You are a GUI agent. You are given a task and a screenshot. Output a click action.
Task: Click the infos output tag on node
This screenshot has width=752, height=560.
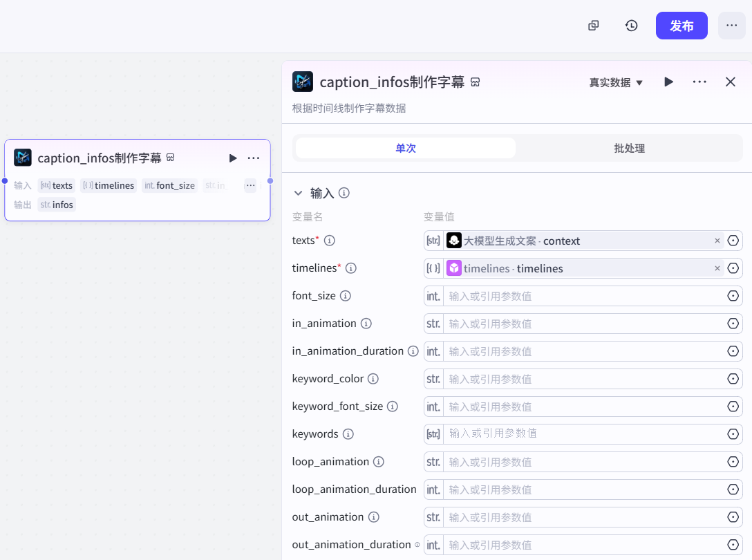[x=57, y=205]
